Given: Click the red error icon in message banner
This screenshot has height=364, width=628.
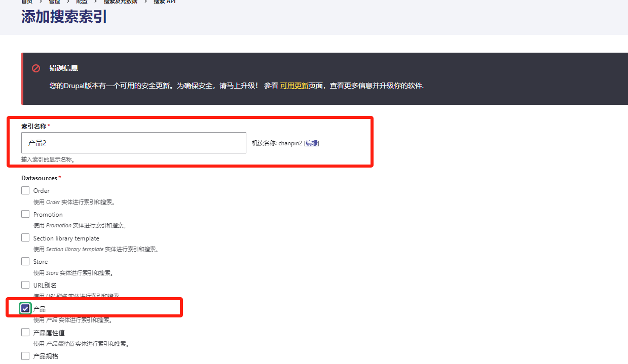Looking at the screenshot, I should pos(36,68).
